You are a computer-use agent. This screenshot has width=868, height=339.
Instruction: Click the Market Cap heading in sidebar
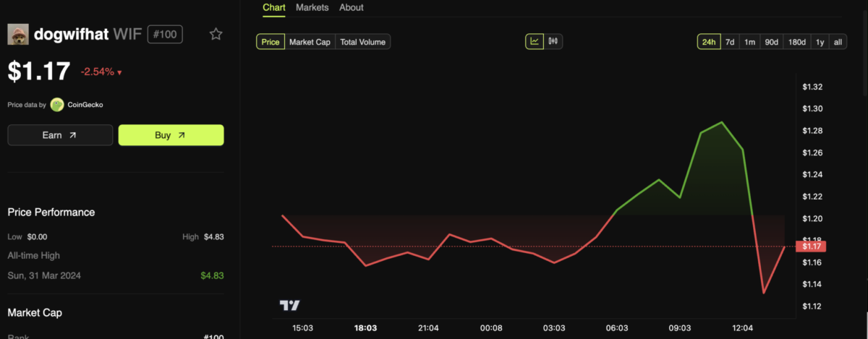35,313
